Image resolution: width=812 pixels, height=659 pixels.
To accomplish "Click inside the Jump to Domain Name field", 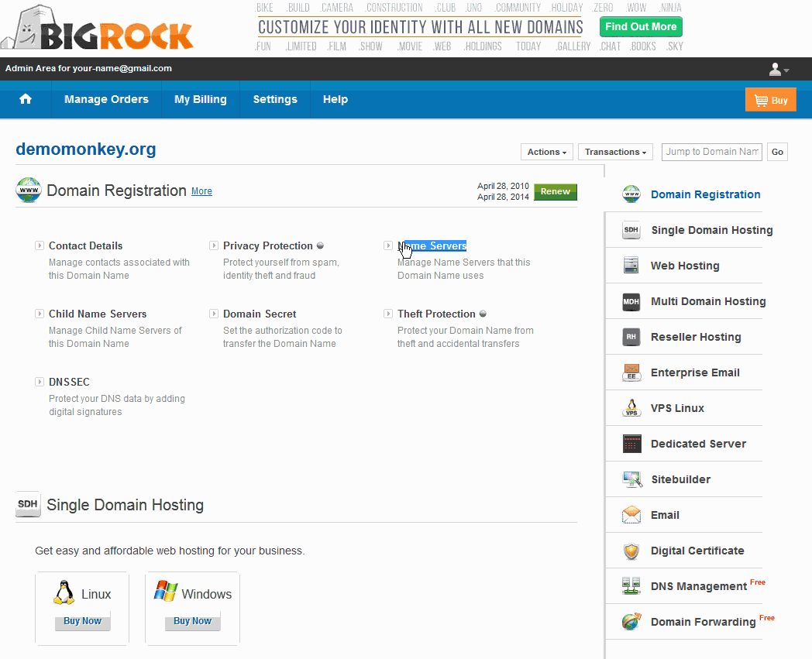I will coord(710,152).
